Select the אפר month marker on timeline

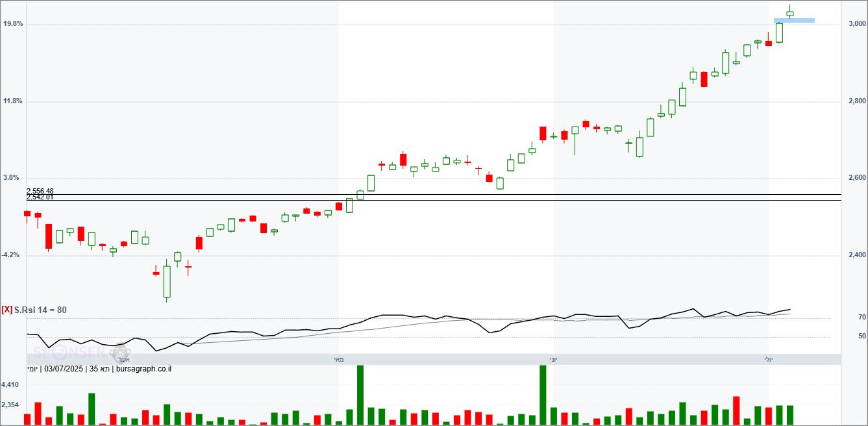[125, 359]
